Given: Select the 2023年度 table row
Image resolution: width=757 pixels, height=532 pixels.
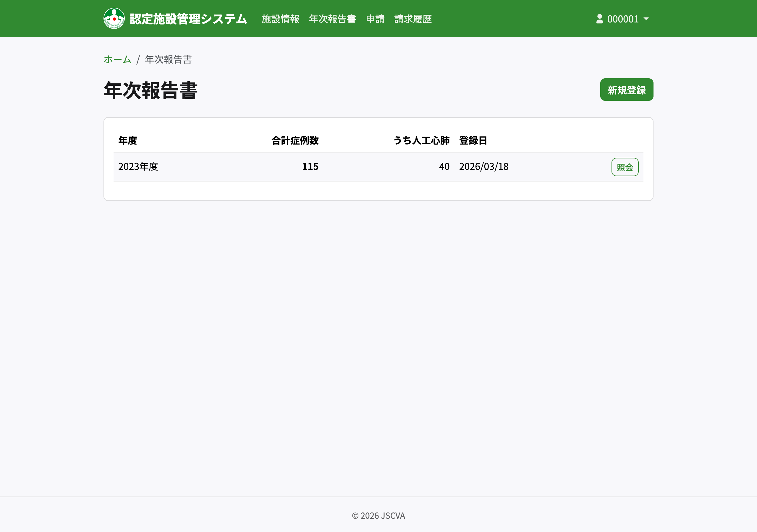Looking at the screenshot, I should click(138, 167).
